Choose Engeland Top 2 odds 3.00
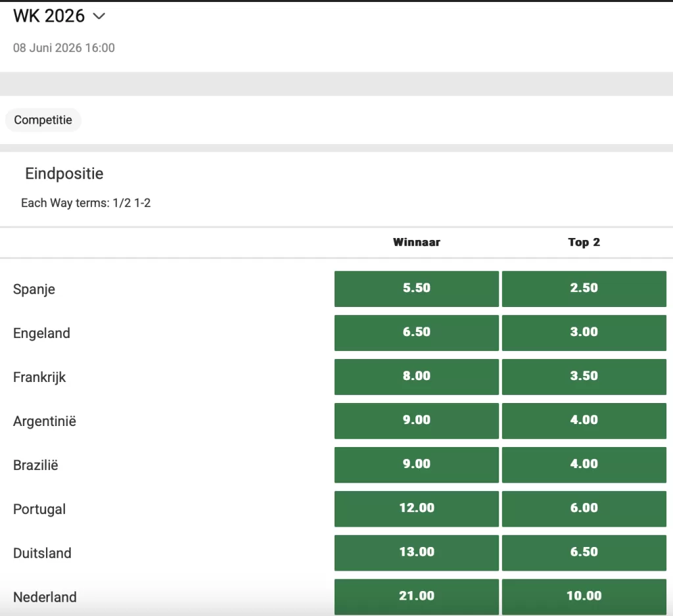This screenshot has height=616, width=673. [x=584, y=333]
